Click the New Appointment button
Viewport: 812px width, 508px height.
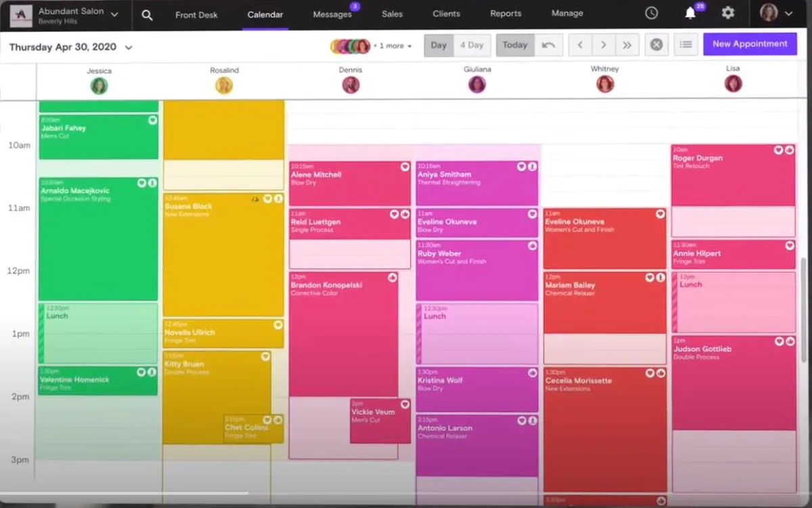[x=750, y=44]
